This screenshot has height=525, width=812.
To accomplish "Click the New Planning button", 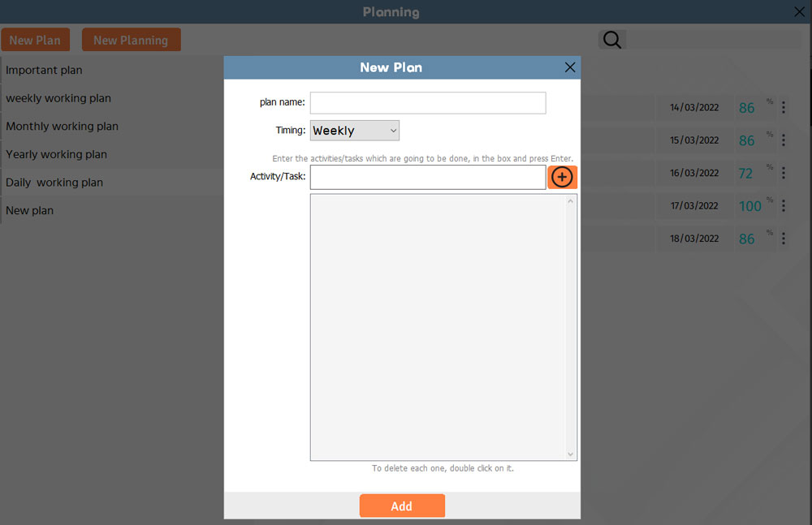I will (131, 40).
